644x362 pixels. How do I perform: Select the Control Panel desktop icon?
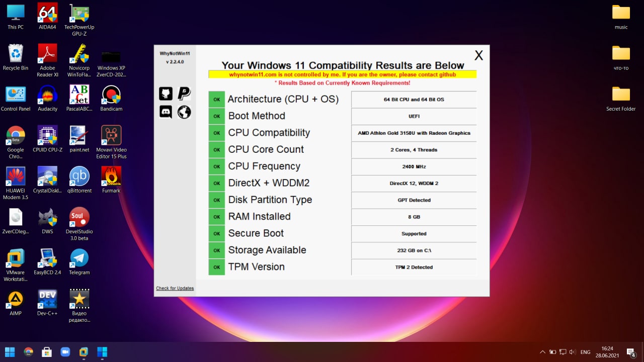point(16,98)
